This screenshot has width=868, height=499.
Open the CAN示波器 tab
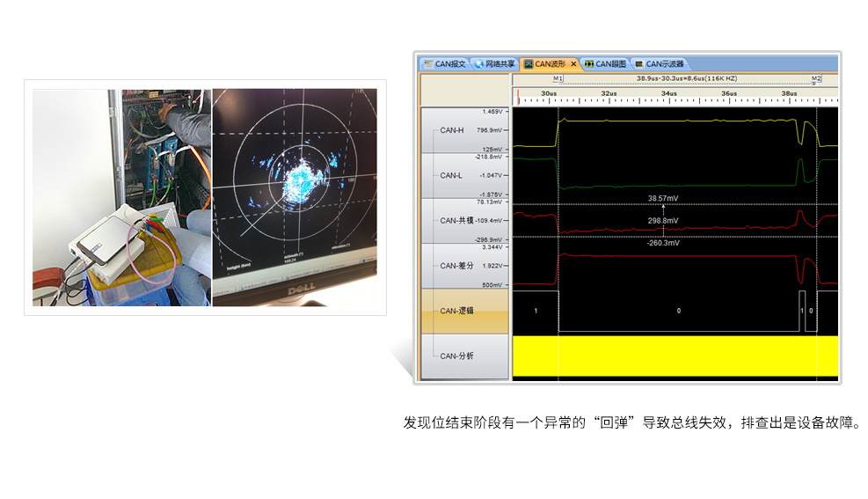coord(664,64)
